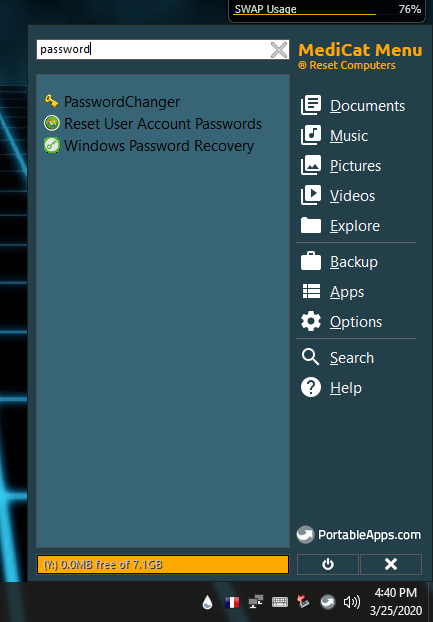The width and height of the screenshot is (433, 622).
Task: Click the PasswordChanger key icon
Action: [52, 102]
